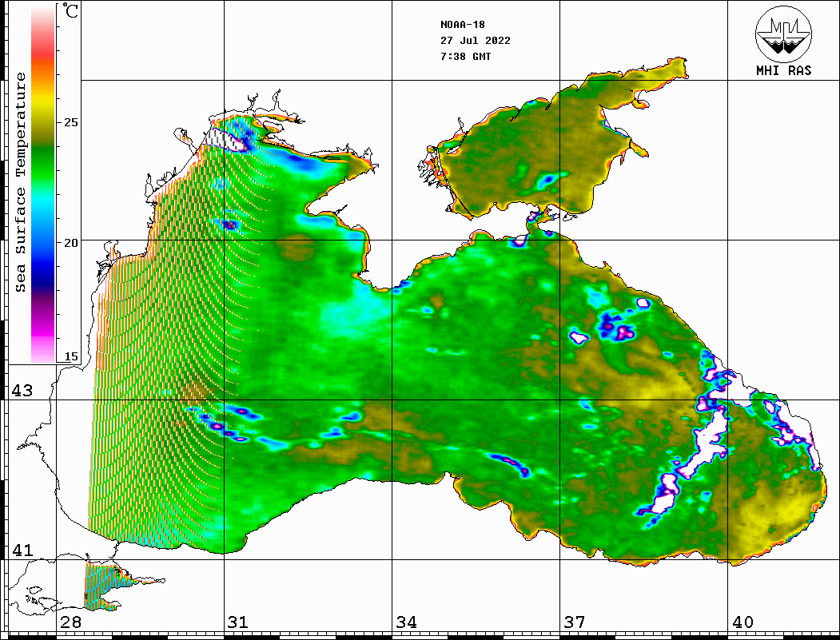
Task: Click longitude label 40
Action: (742, 622)
